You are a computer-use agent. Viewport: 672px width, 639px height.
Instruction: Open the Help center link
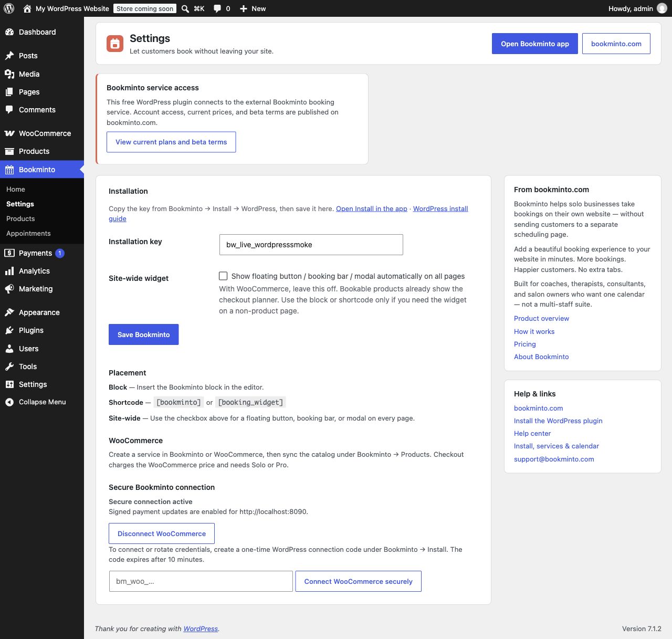pos(532,433)
